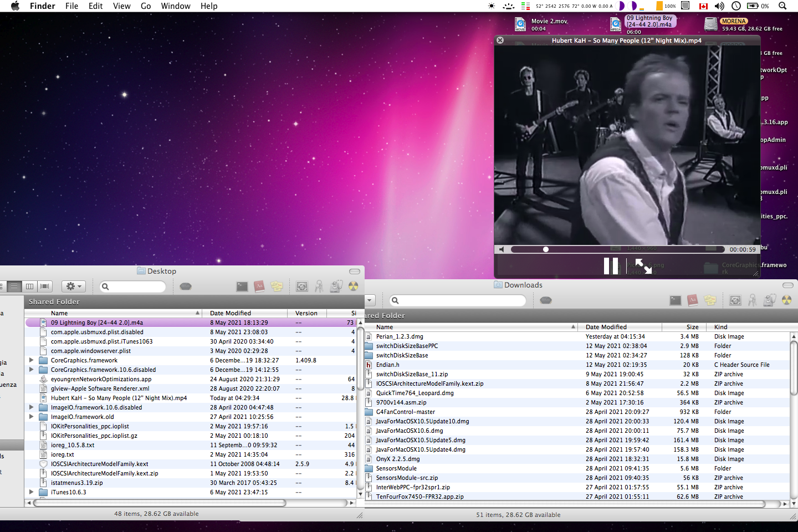Open the Action gear dropdown menu
Image resolution: width=798 pixels, height=532 pixels.
(74, 287)
